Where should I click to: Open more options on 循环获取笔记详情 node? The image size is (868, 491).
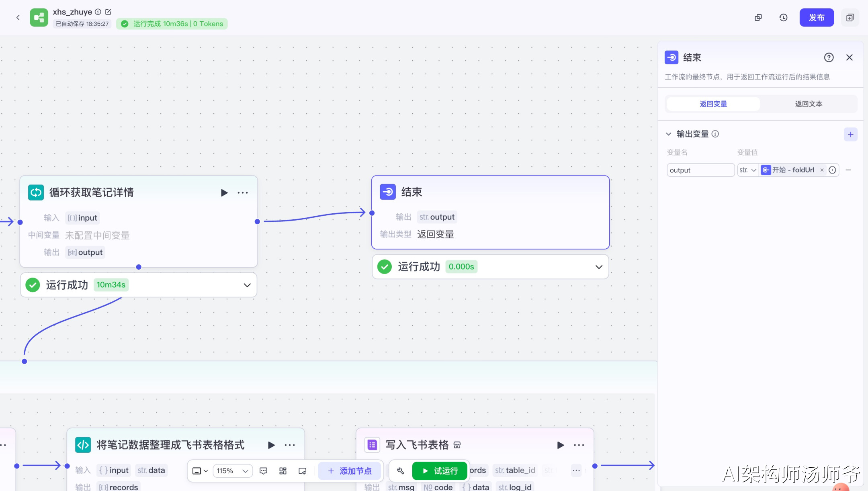243,193
